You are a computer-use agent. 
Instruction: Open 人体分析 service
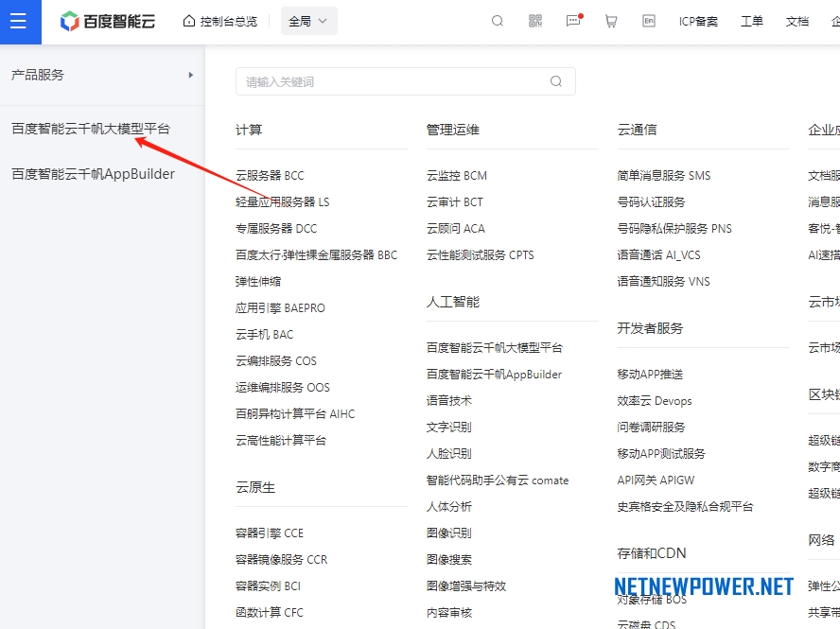point(449,507)
